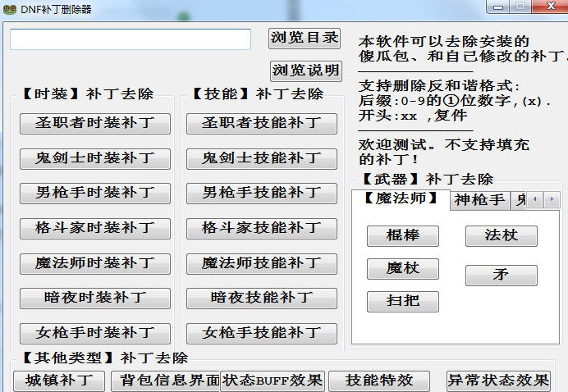Click 男枪手时装补丁 button
The image size is (568, 392).
click(x=95, y=194)
